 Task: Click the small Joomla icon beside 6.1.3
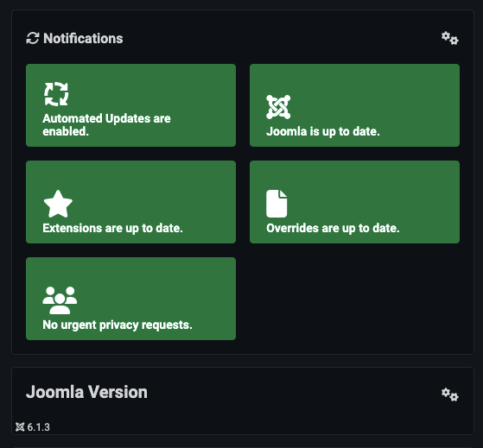click(20, 427)
